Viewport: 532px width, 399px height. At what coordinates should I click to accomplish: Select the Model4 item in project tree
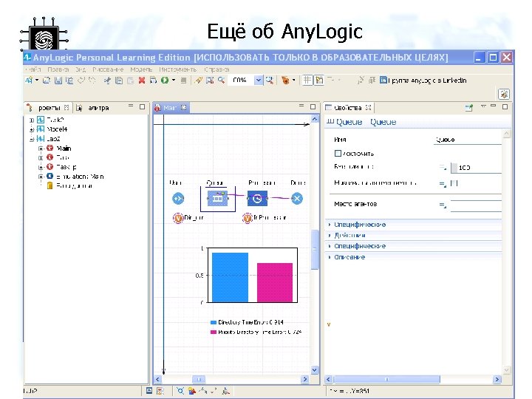[x=52, y=129]
